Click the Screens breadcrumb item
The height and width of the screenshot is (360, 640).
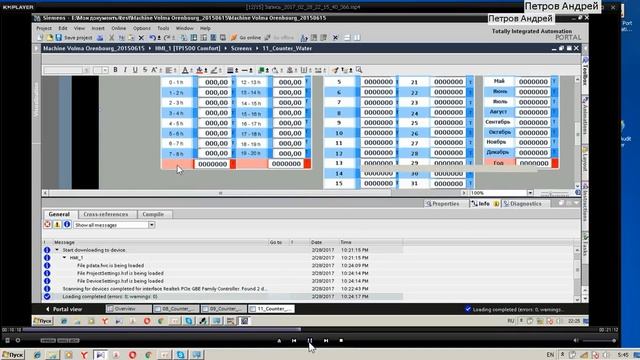[x=241, y=48]
